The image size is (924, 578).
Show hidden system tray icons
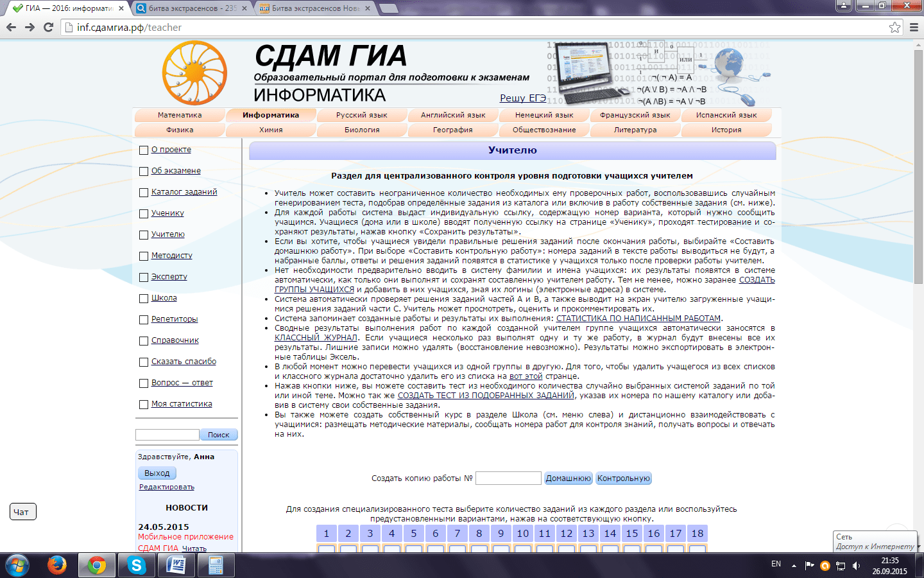[794, 566]
